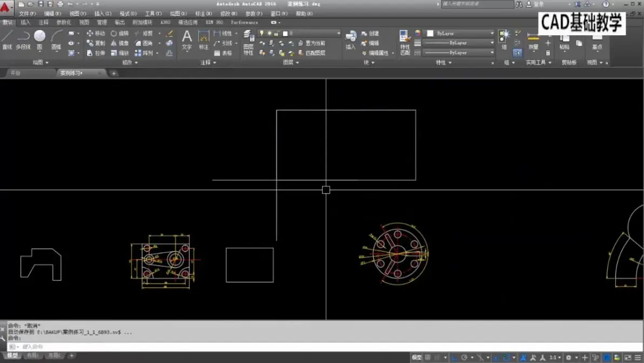Toggle the layer on/off lightbulb icon

coord(261,34)
